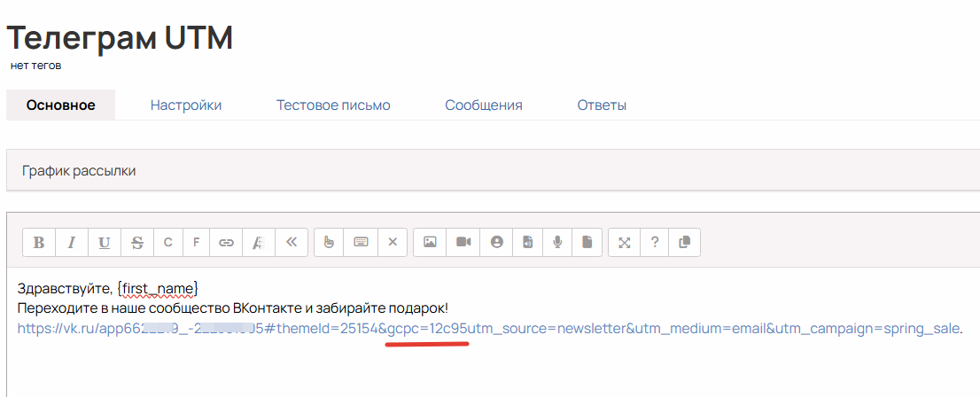Viewport: 980px width, 397px height.
Task: Click the X remove icon in toolbar
Action: coord(393,243)
